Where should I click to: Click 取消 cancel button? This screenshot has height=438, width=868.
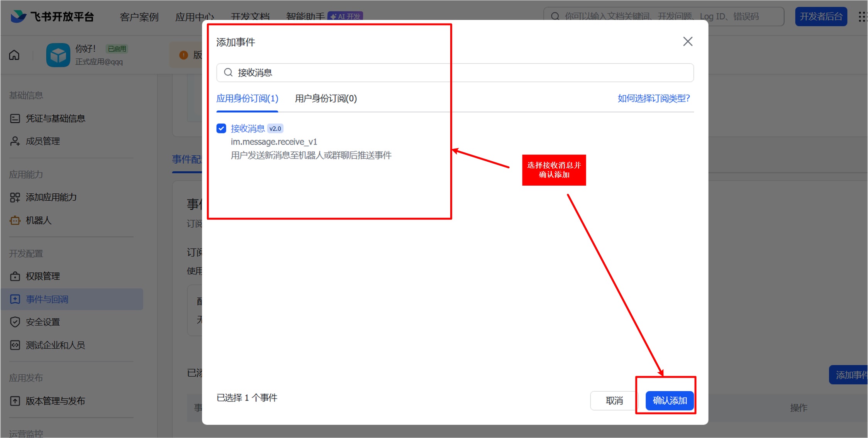point(614,401)
